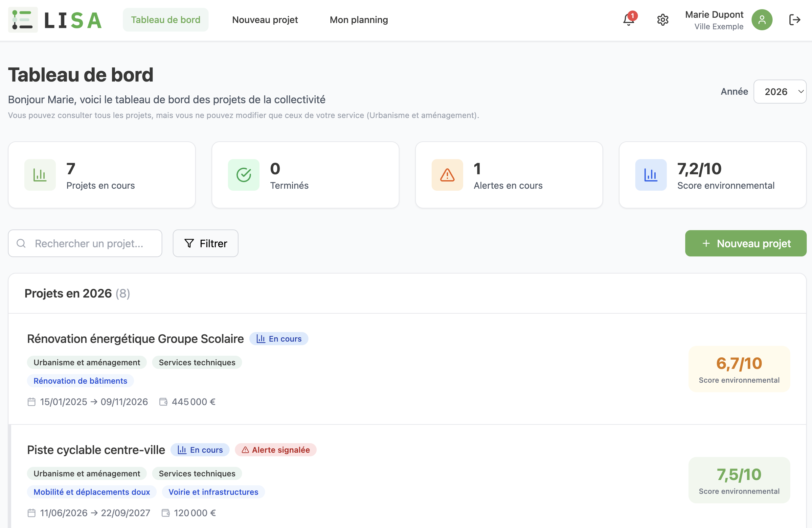Create a project with green Nouveau projet button

tap(746, 243)
